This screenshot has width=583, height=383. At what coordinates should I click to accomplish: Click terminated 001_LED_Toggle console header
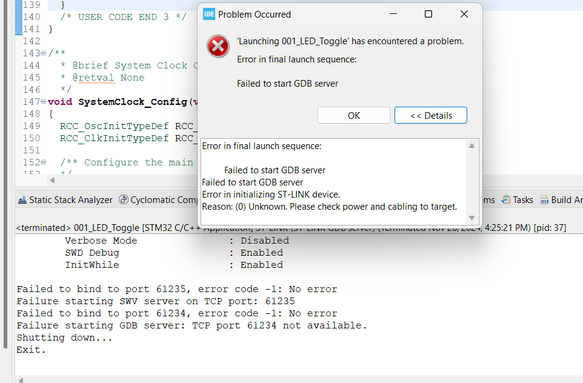click(x=291, y=228)
